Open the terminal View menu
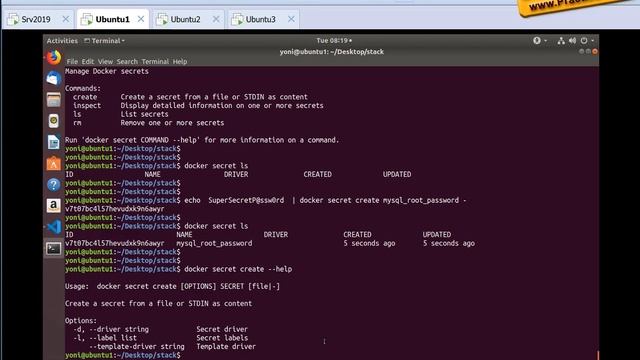Viewport: 640px width, 360px height. [105, 62]
